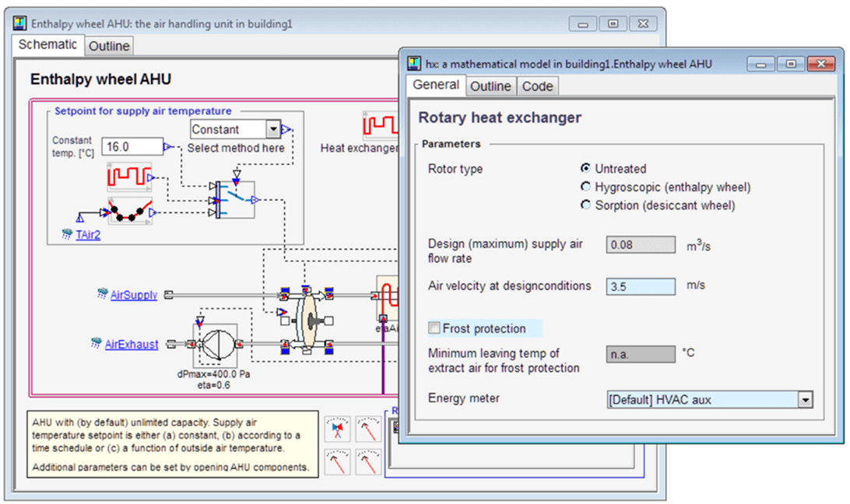Click the blue-red airflow gauge icon
This screenshot has width=850, height=504.
click(336, 429)
